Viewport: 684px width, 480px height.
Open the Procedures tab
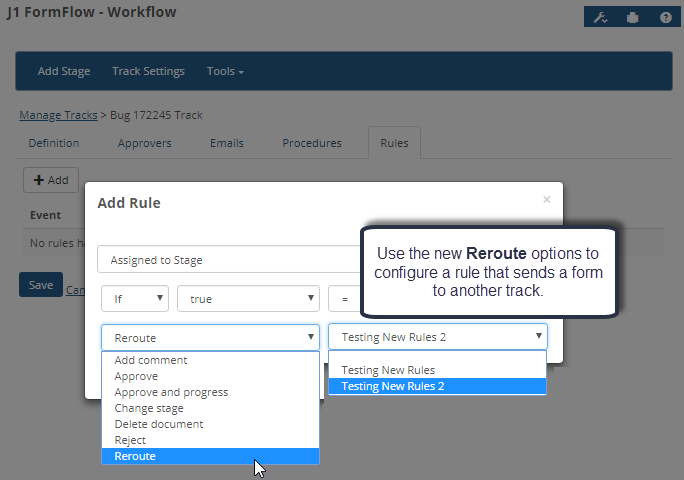point(311,143)
